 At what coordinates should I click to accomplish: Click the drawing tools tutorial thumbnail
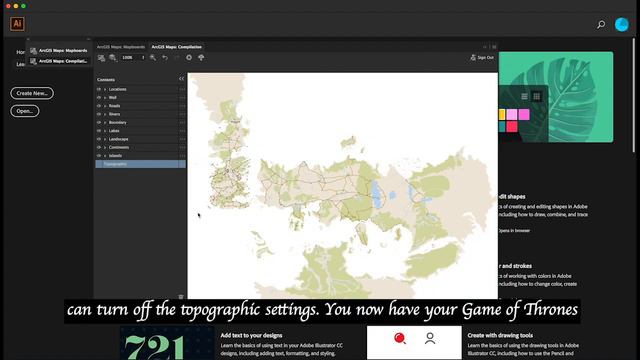pos(414,342)
